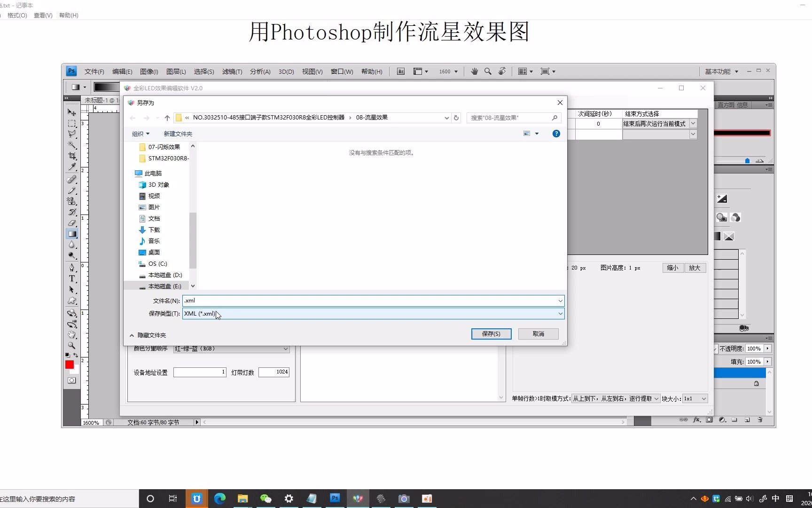Open the 组织 dropdown menu
This screenshot has height=508, width=812.
pyautogui.click(x=141, y=134)
